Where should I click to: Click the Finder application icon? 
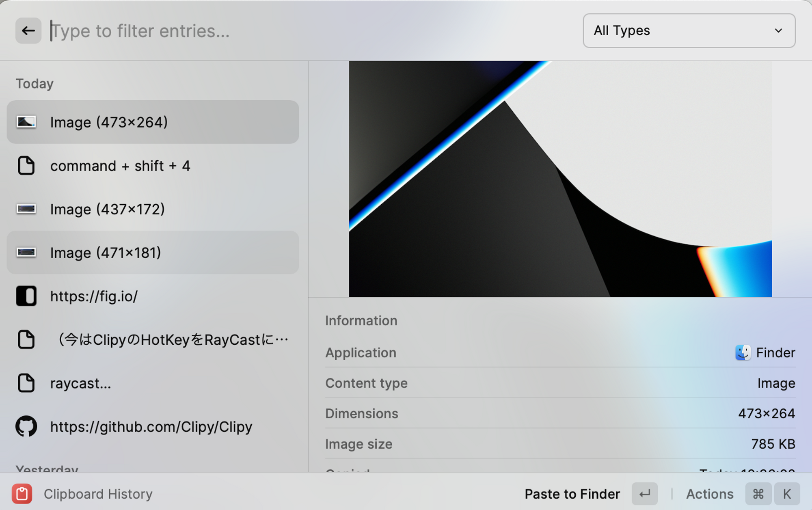[743, 352]
